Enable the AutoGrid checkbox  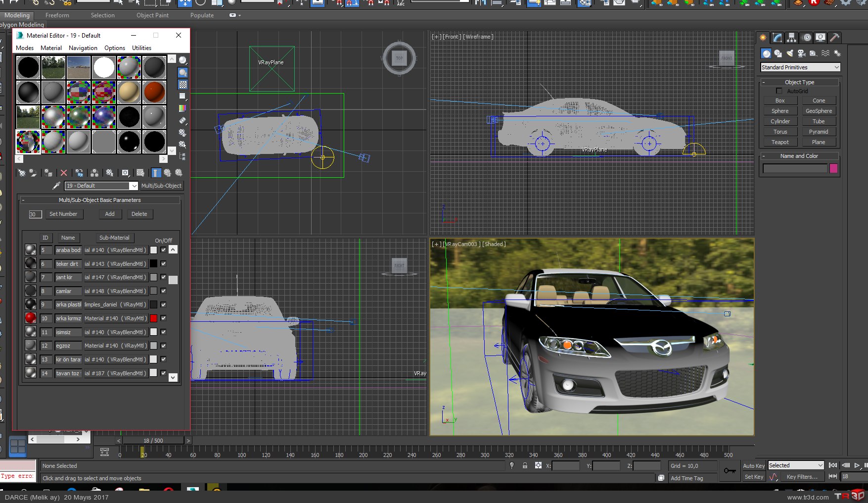(779, 91)
